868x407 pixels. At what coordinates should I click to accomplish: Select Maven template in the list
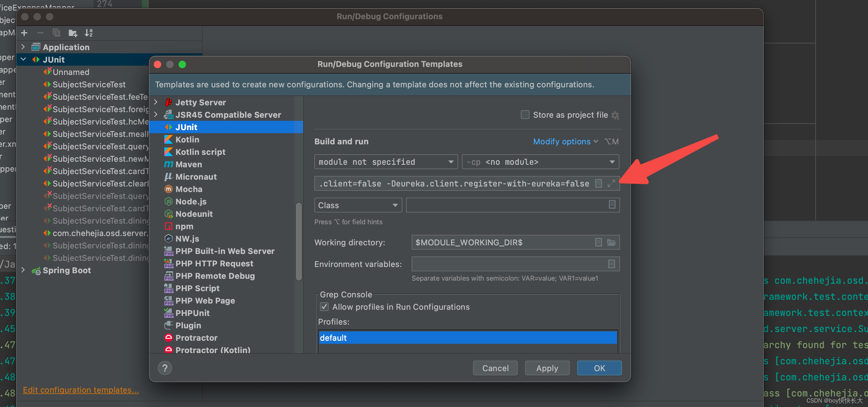click(226, 164)
